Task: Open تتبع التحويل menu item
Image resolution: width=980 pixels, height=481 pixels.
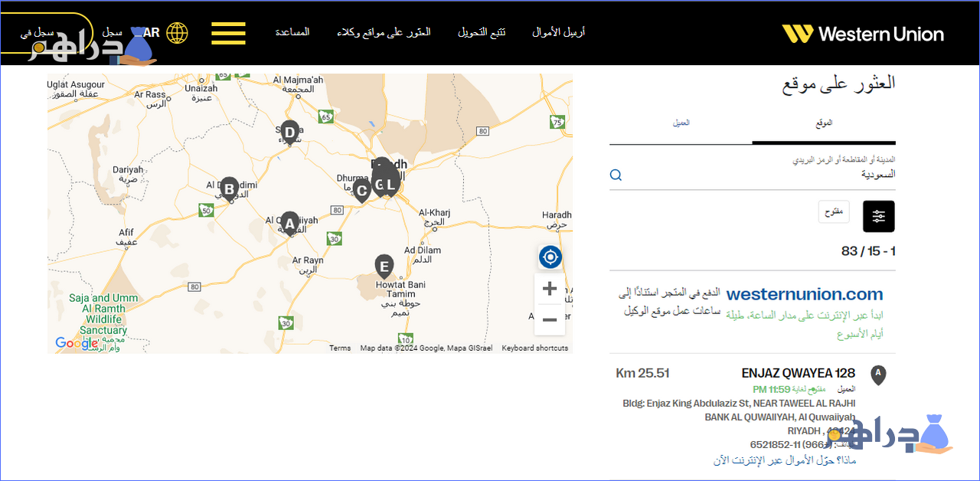Action: (482, 32)
